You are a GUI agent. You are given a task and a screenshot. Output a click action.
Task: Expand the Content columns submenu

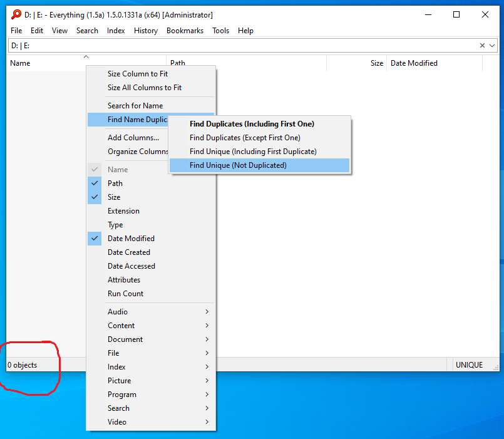pyautogui.click(x=151, y=326)
